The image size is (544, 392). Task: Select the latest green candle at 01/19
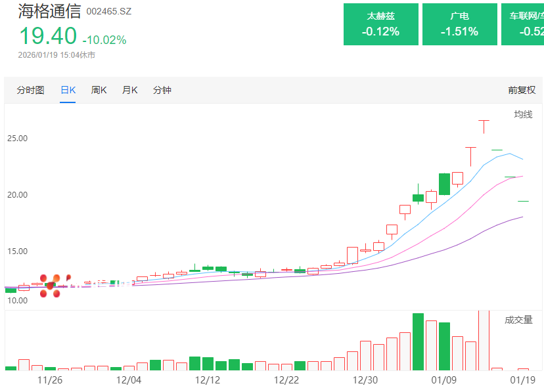tap(523, 201)
